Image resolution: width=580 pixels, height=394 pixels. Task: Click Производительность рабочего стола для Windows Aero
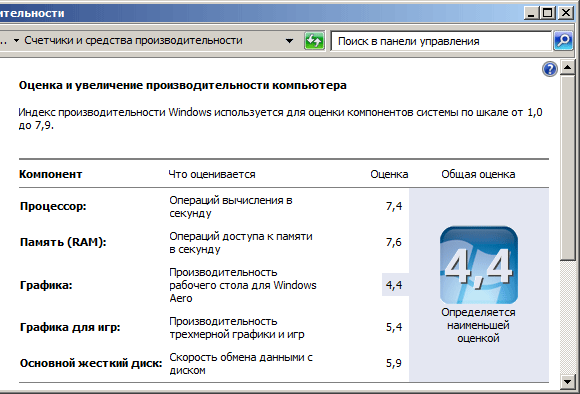243,285
